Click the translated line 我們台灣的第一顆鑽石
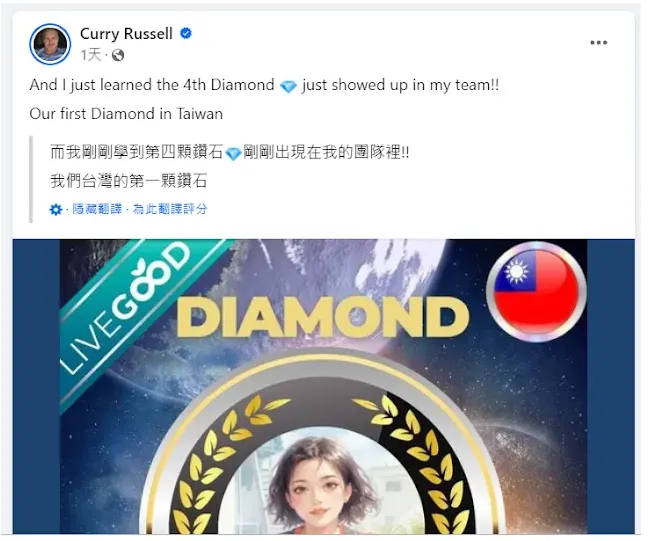This screenshot has height=541, width=654. point(128,181)
